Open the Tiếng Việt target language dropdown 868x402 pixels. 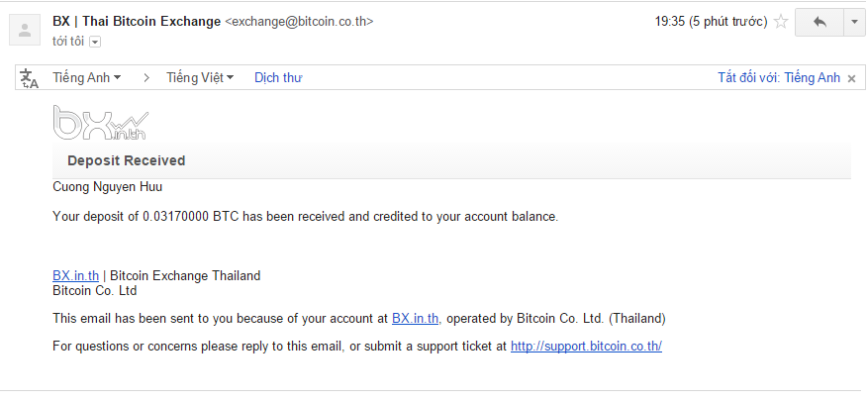click(200, 77)
